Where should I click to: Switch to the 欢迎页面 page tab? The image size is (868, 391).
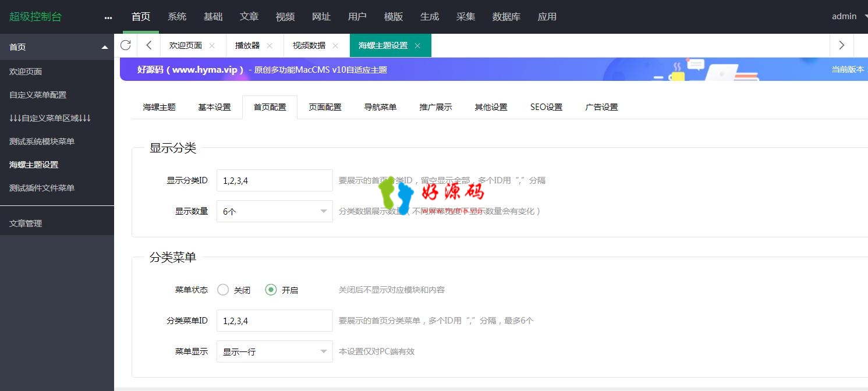coord(186,45)
